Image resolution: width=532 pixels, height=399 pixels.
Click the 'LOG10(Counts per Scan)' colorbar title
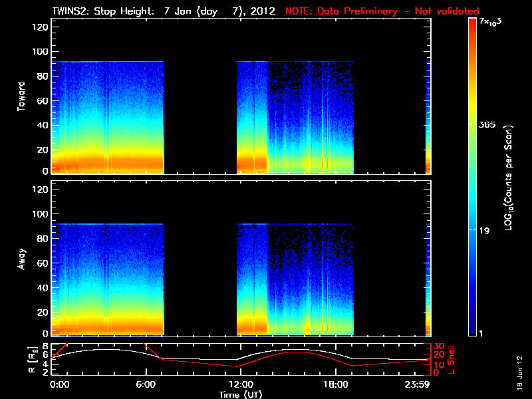click(509, 178)
